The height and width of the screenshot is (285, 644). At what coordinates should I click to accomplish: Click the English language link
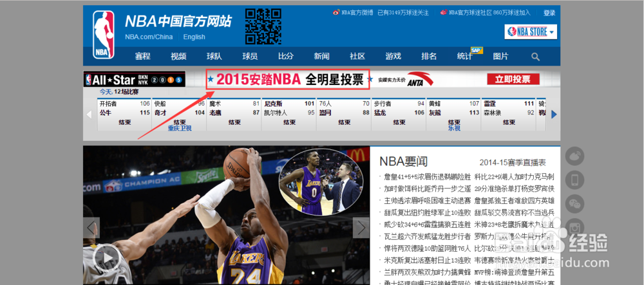194,37
